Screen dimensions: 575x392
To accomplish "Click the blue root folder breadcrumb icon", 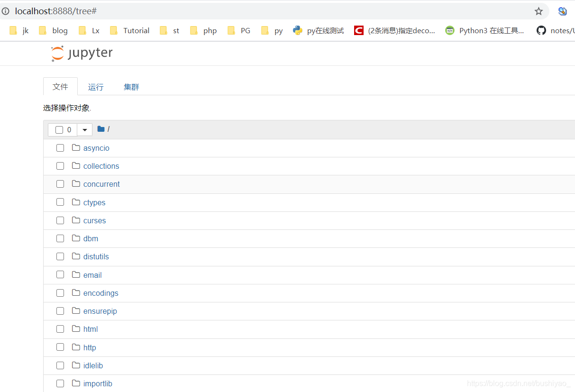I will click(100, 129).
